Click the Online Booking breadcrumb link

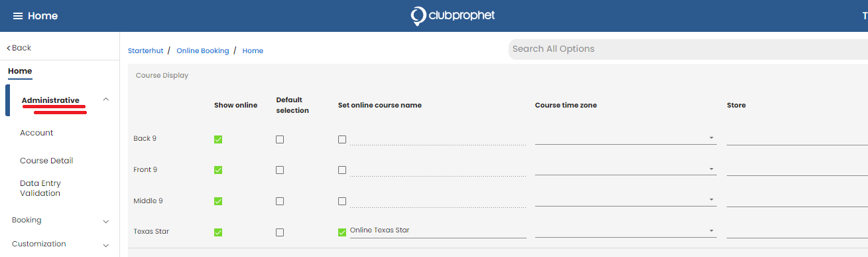(x=203, y=50)
